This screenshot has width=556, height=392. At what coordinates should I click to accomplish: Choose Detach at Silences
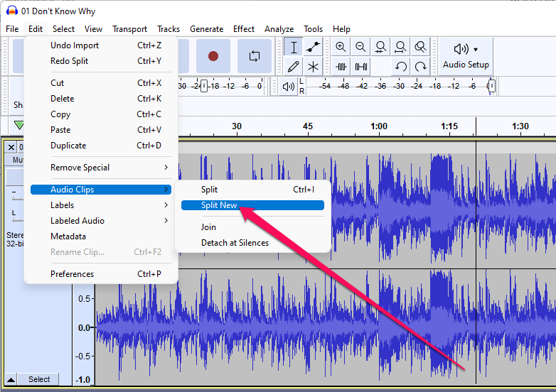click(252, 243)
